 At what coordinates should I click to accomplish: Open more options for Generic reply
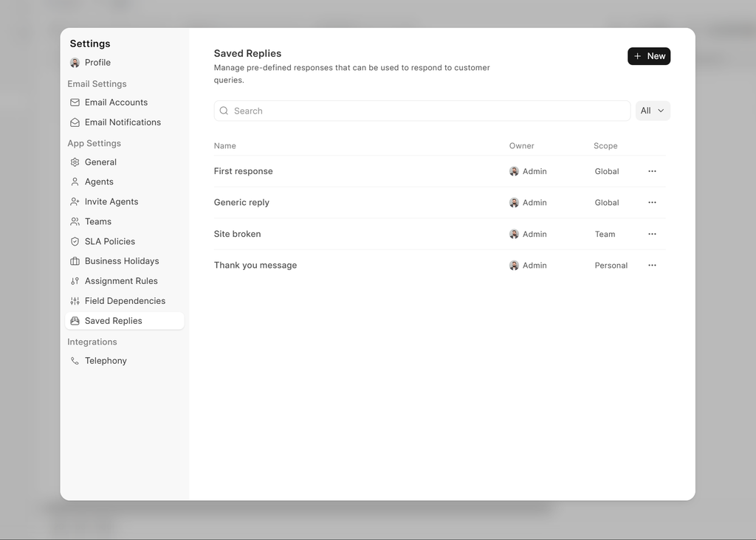coord(652,203)
